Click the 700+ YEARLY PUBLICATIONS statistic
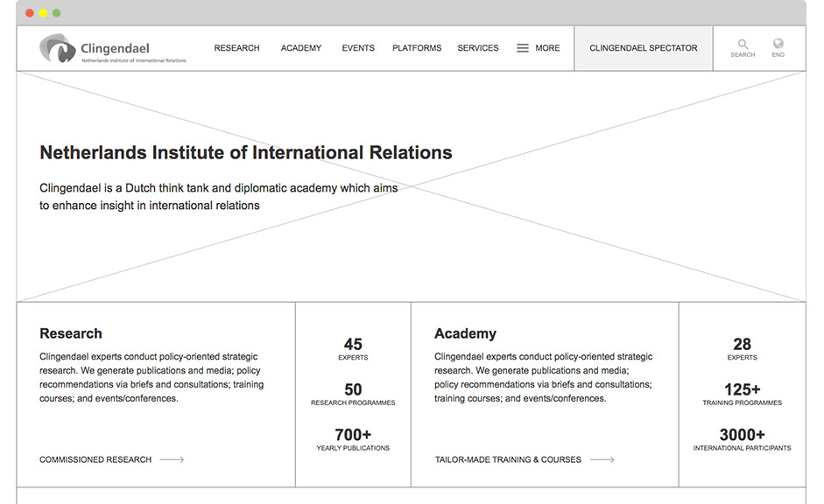 click(x=353, y=439)
